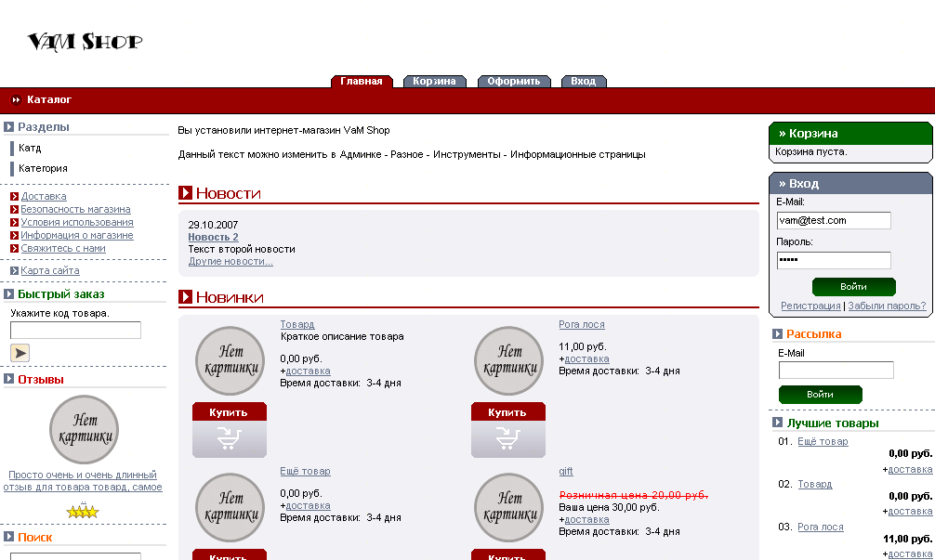Open the Каталог menu bar item
Image resolution: width=935 pixels, height=560 pixels.
pyautogui.click(x=49, y=100)
